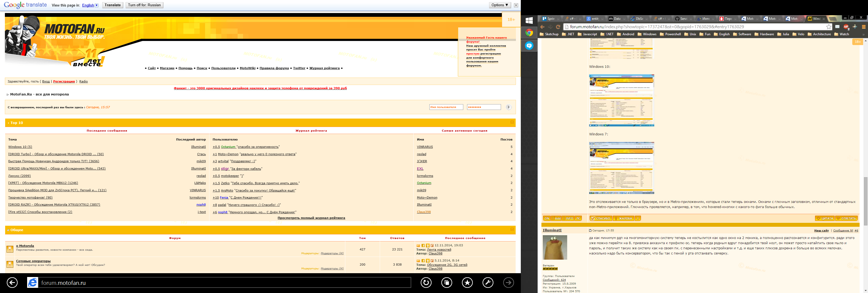The width and height of the screenshot is (868, 293).
Task: Open the Radio link
Action: tap(84, 81)
